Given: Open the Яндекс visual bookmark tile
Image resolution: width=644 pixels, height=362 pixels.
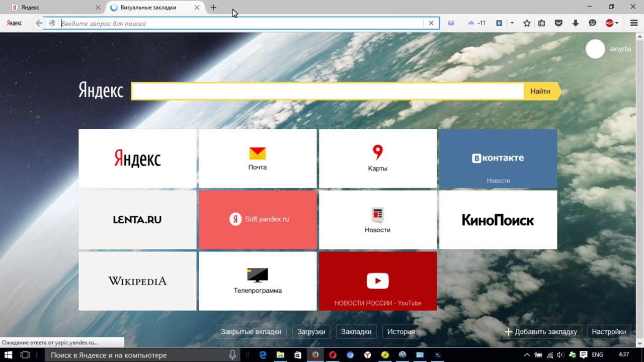Looking at the screenshot, I should click(x=137, y=158).
